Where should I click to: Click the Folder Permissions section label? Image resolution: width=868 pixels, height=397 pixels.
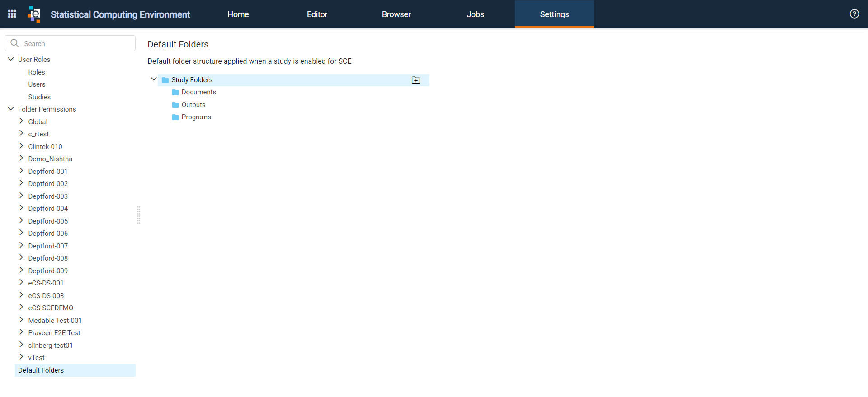(47, 109)
